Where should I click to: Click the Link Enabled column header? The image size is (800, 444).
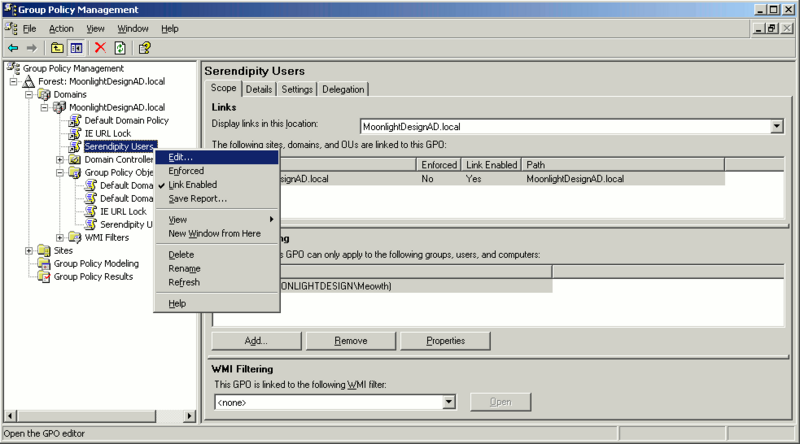pyautogui.click(x=491, y=164)
